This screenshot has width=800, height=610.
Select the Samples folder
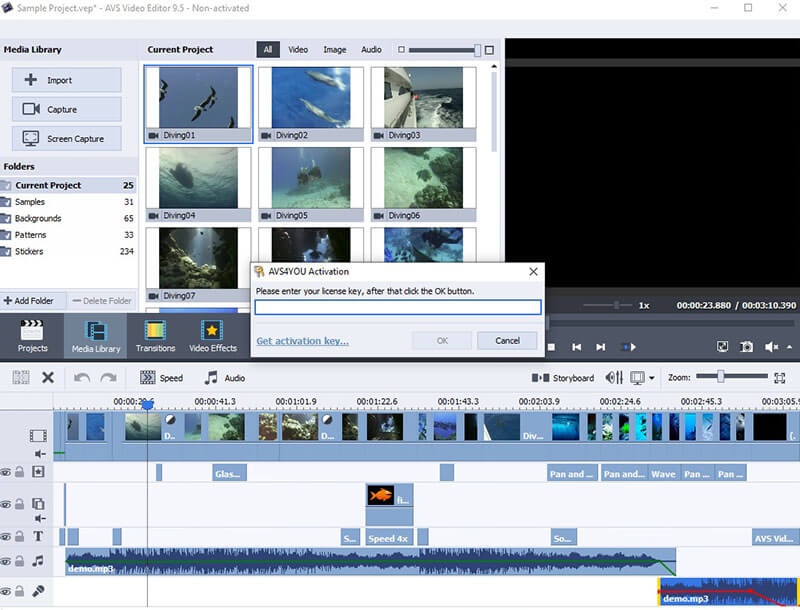[68, 202]
